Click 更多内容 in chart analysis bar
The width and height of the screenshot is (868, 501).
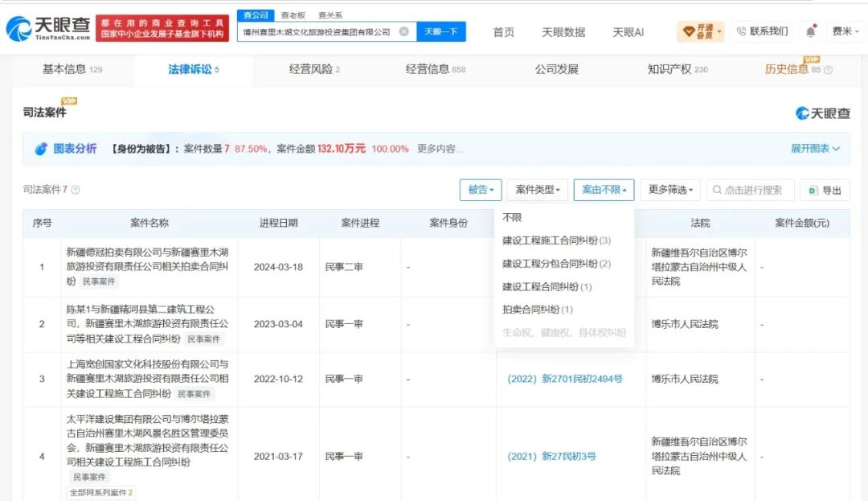click(x=440, y=149)
